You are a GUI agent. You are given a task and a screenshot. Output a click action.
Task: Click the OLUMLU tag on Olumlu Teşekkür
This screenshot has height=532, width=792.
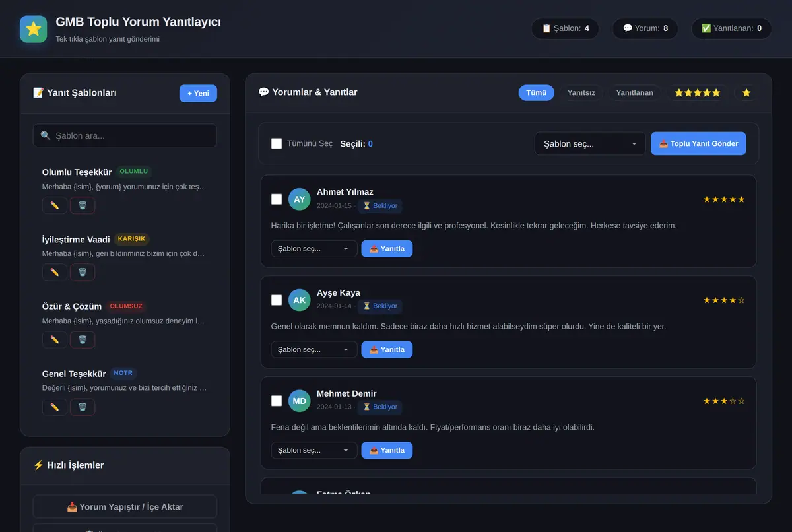pyautogui.click(x=134, y=172)
